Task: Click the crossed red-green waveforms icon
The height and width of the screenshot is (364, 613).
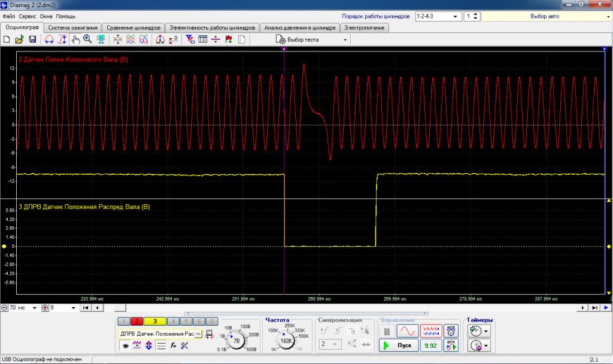Action: click(x=117, y=40)
